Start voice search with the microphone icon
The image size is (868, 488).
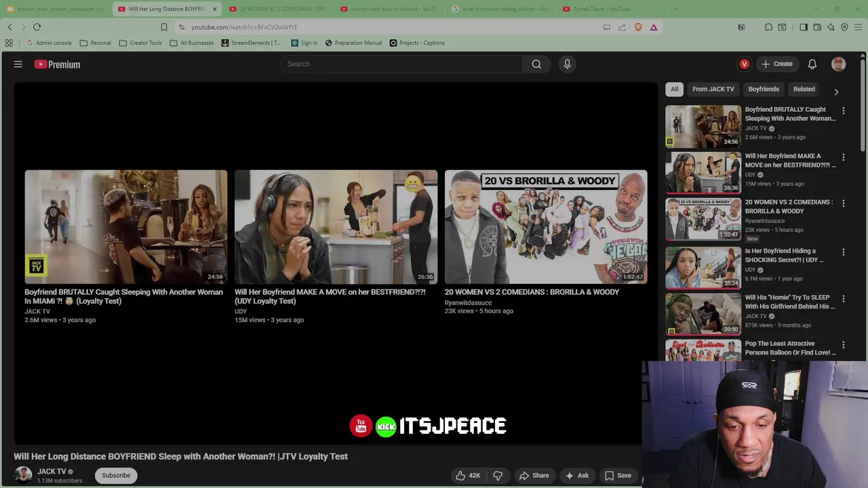[x=568, y=64]
